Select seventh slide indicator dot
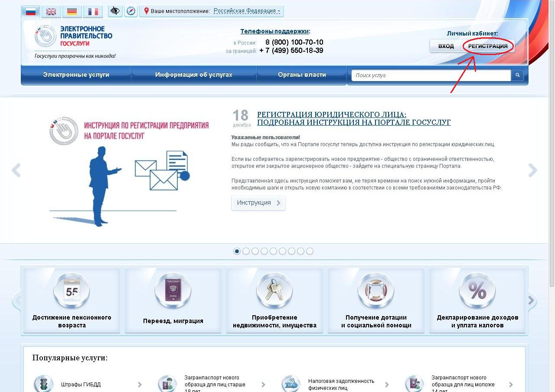This screenshot has width=555, height=392. [x=291, y=251]
